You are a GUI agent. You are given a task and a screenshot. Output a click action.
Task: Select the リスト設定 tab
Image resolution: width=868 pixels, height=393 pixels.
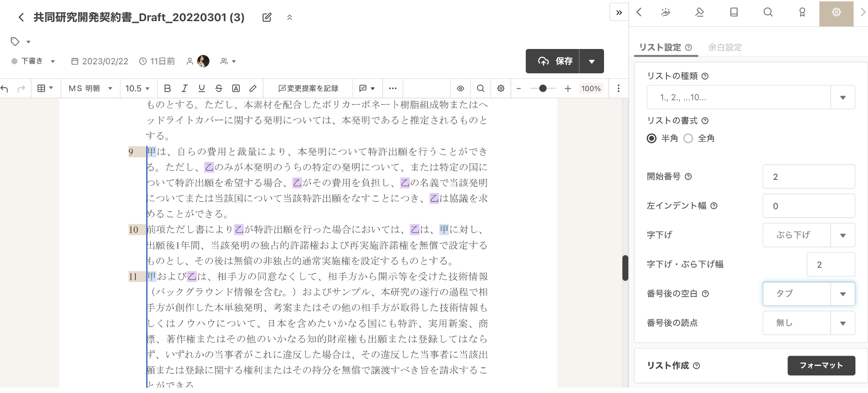660,47
